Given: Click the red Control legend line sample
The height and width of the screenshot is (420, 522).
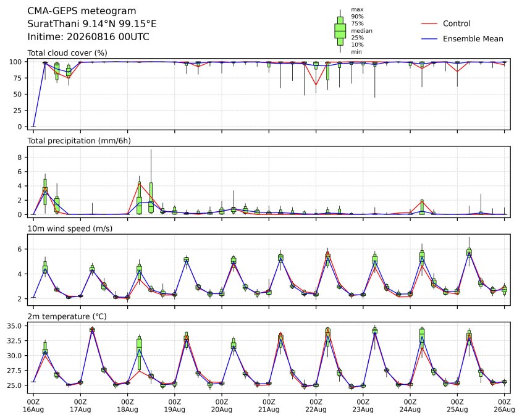Looking at the screenshot, I should tap(429, 23).
